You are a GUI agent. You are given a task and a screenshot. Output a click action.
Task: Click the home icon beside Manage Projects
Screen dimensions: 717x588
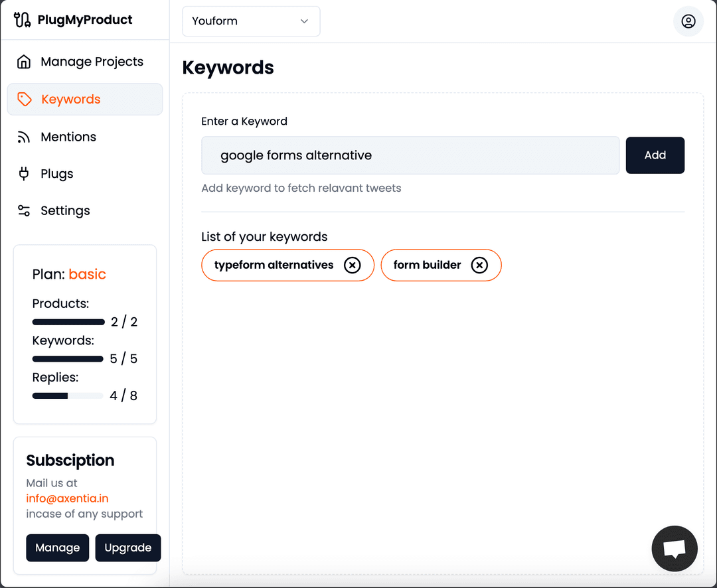(24, 62)
